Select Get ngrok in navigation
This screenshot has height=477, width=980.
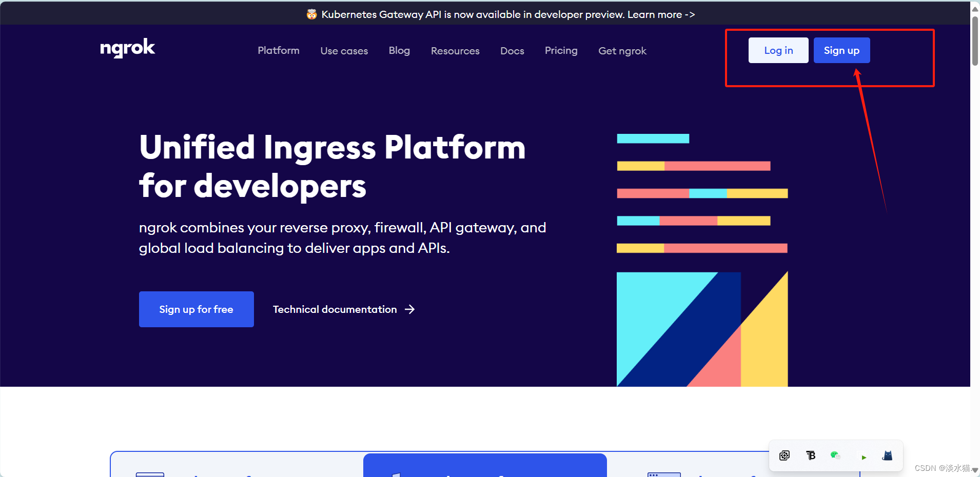coord(622,51)
